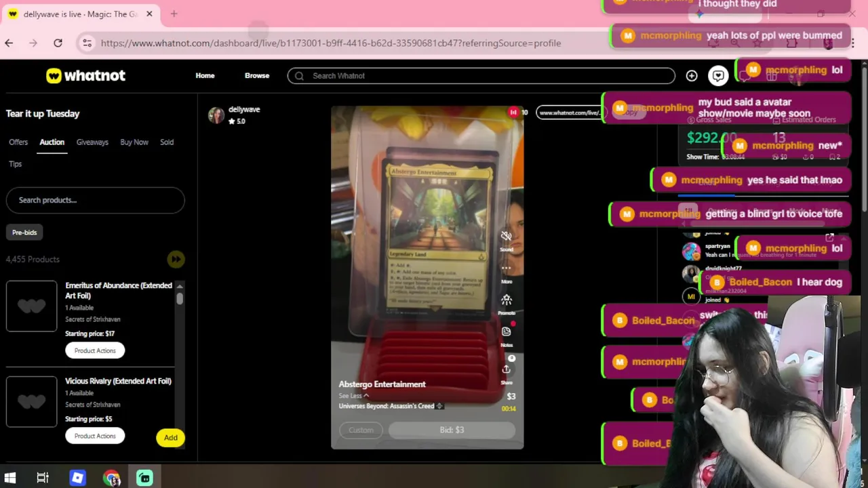This screenshot has height=488, width=868.
Task: Click the $292.00 gross sales value
Action: click(711, 138)
